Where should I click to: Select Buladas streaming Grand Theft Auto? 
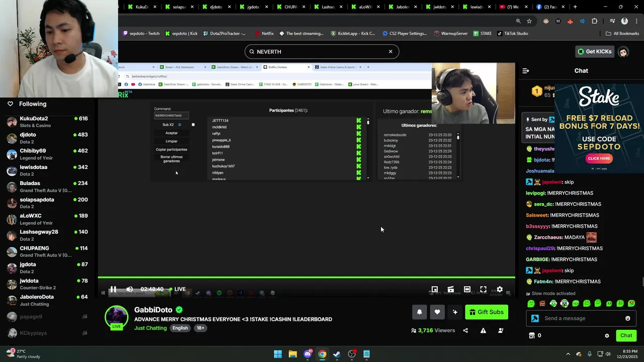point(48,187)
